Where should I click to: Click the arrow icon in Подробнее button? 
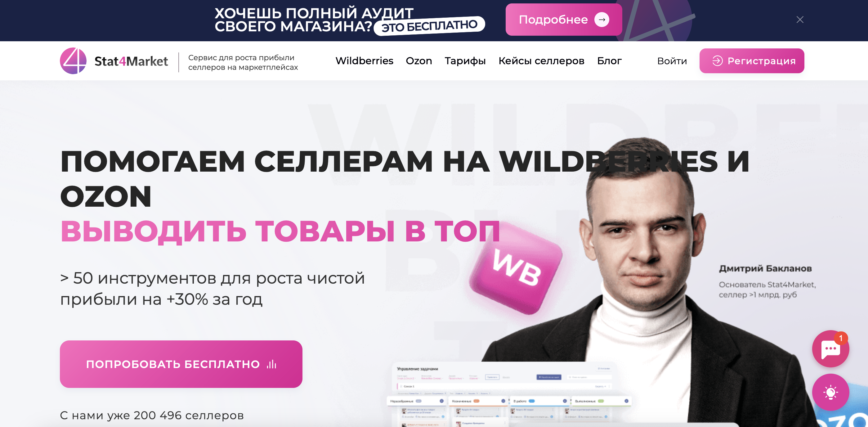pos(602,20)
